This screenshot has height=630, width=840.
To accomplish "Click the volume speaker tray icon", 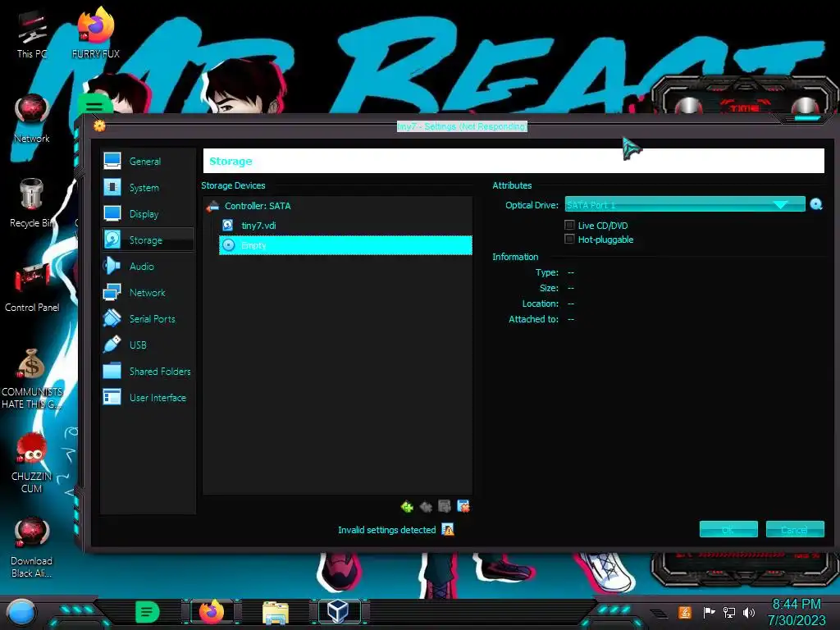I will pos(748,612).
